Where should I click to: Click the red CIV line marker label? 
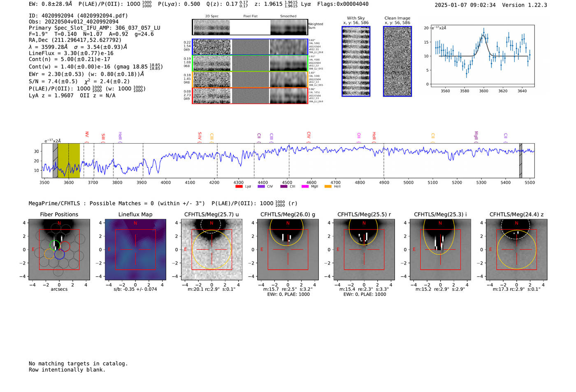tap(309, 135)
